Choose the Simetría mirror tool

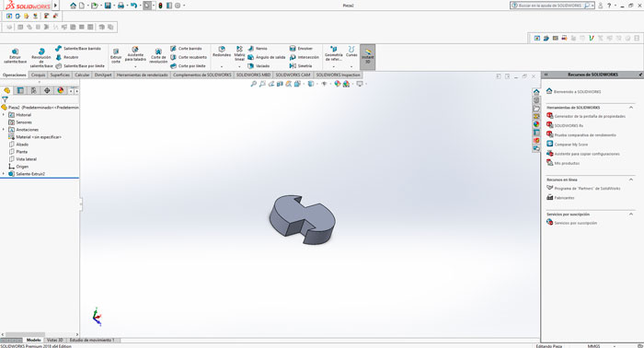click(301, 65)
